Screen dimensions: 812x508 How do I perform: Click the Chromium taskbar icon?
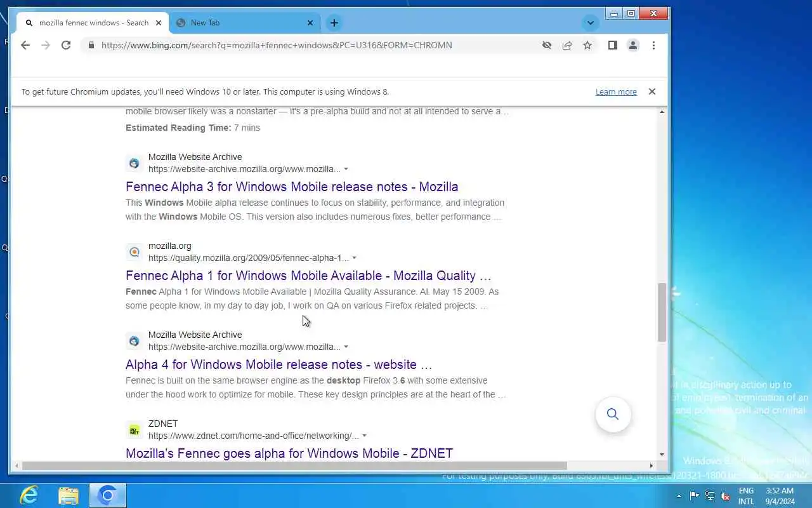tap(108, 495)
